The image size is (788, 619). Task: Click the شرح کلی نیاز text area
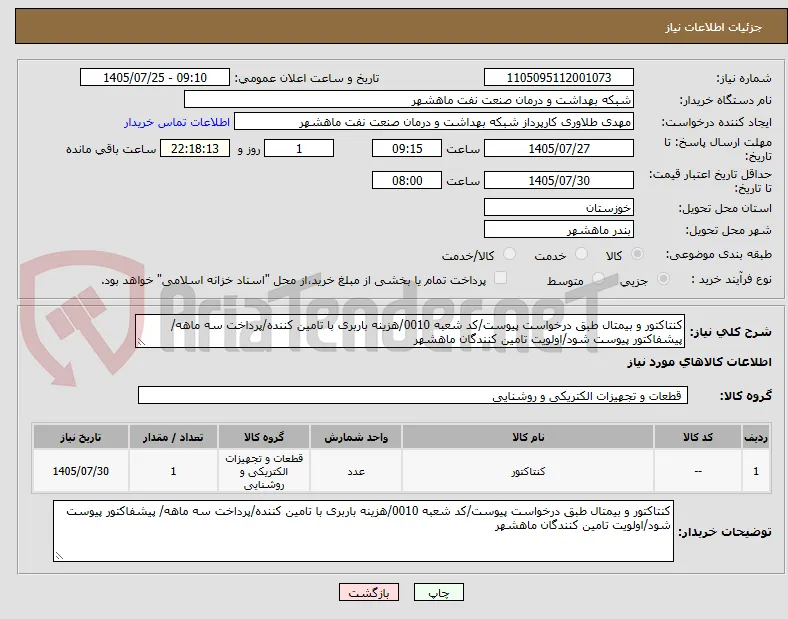point(410,331)
